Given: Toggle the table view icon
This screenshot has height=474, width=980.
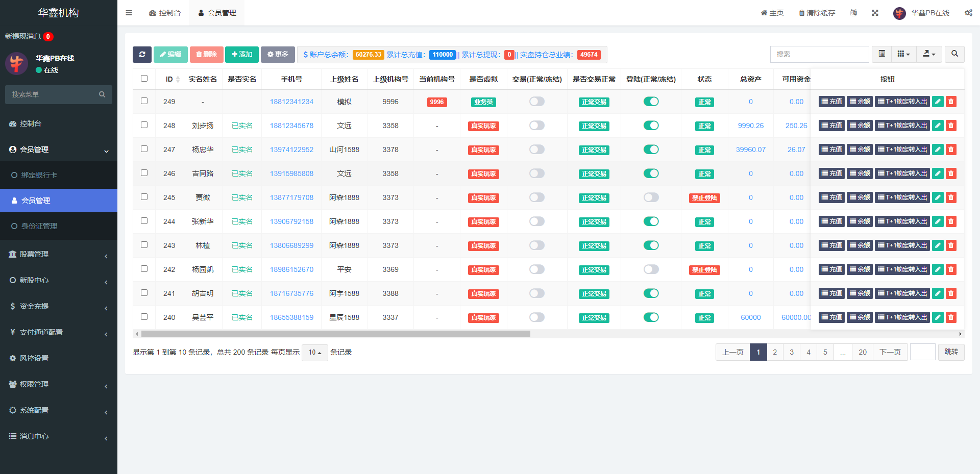Looking at the screenshot, I should [881, 54].
